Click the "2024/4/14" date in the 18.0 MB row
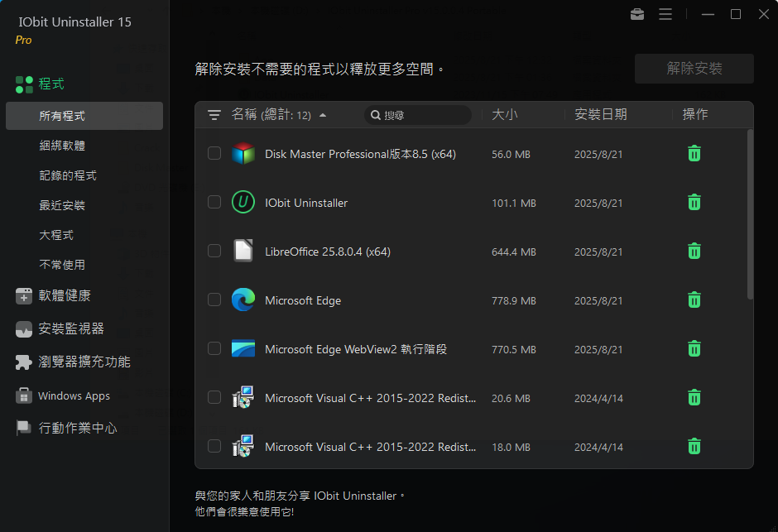778x532 pixels. coord(598,448)
